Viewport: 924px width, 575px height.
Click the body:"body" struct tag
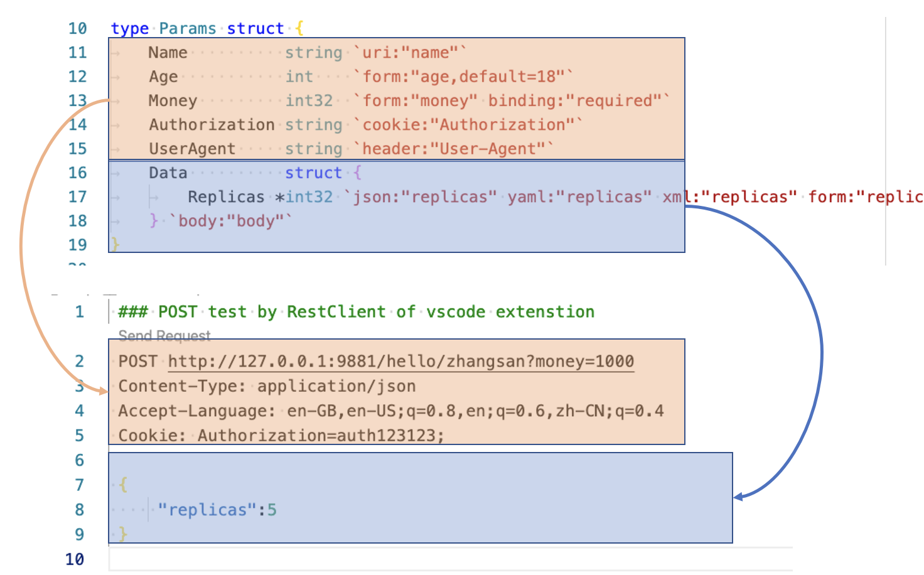229,220
